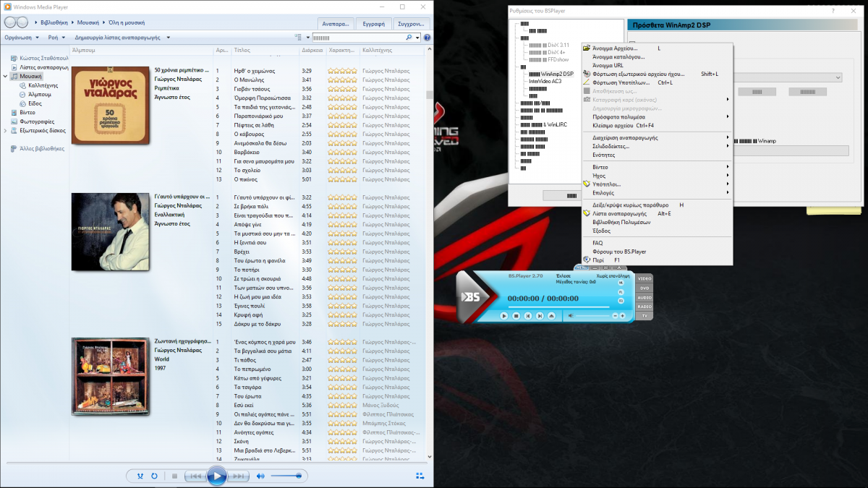Image resolution: width=868 pixels, height=488 pixels.
Task: Select Φόρτωση Υποτίτλων... menu entry
Action: tap(658, 82)
